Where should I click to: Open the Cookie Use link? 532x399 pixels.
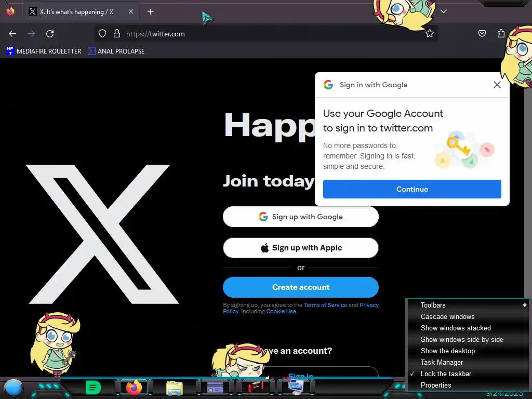point(281,311)
